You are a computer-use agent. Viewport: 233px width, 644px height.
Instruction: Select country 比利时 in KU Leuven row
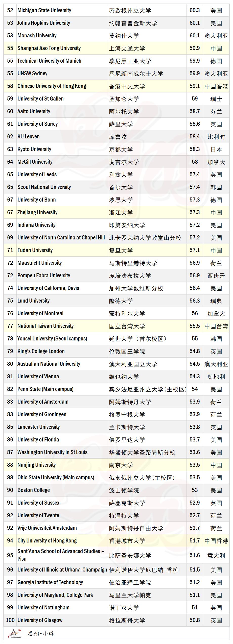[216, 137]
